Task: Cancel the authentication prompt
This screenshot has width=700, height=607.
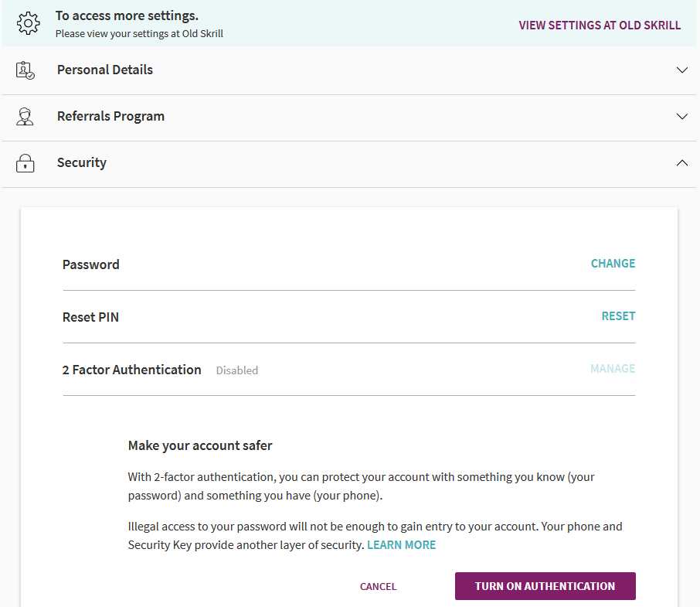Action: (x=378, y=587)
